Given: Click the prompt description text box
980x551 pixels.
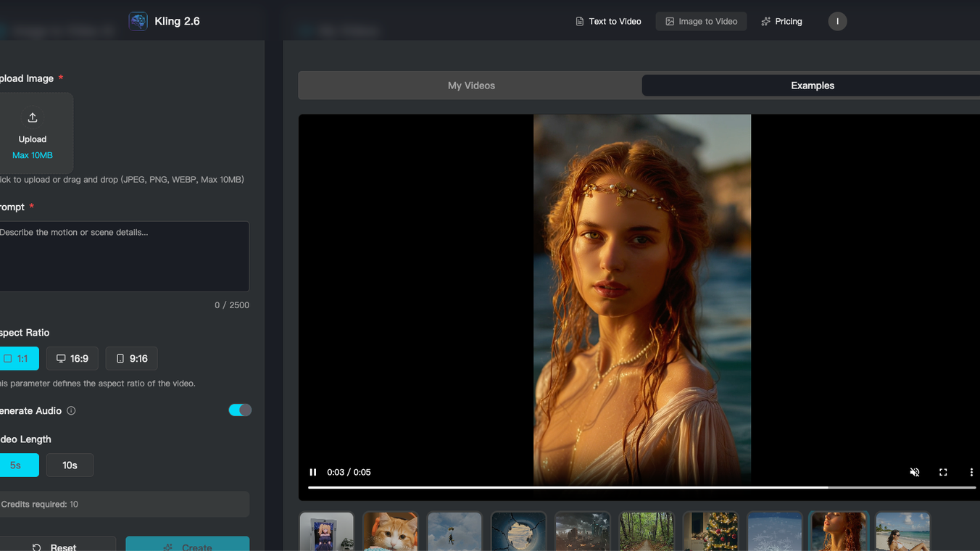Looking at the screenshot, I should click(123, 257).
